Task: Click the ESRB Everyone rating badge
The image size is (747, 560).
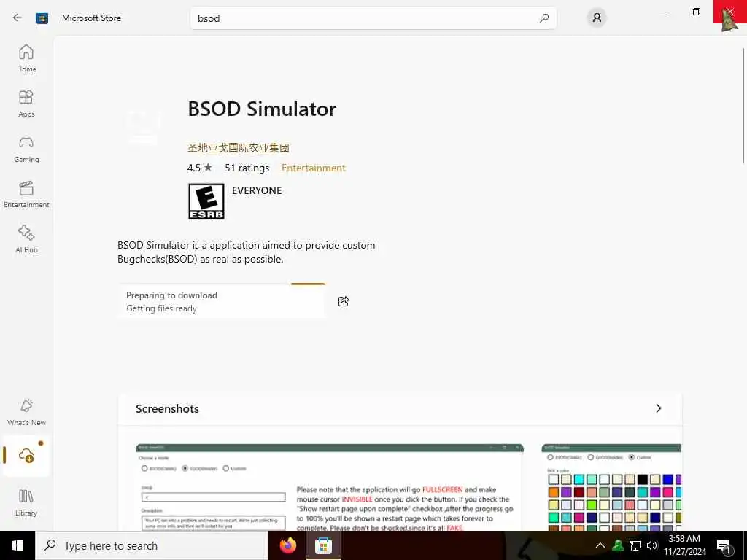Action: (x=206, y=201)
